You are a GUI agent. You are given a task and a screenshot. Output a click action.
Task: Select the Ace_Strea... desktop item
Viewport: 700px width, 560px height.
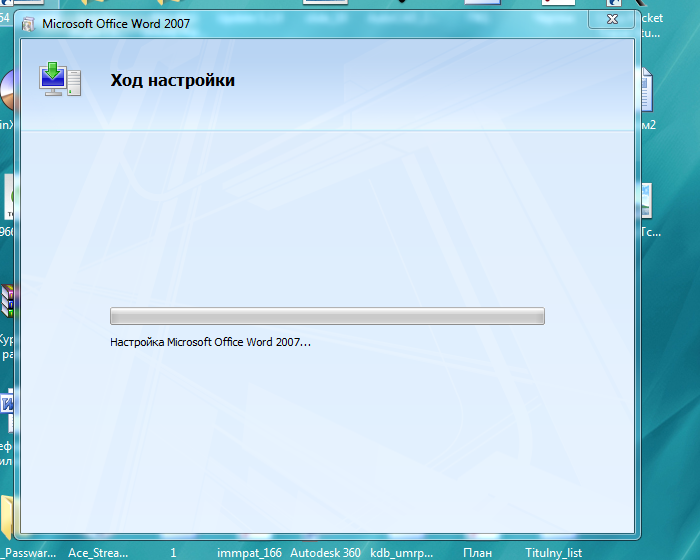[x=100, y=552]
